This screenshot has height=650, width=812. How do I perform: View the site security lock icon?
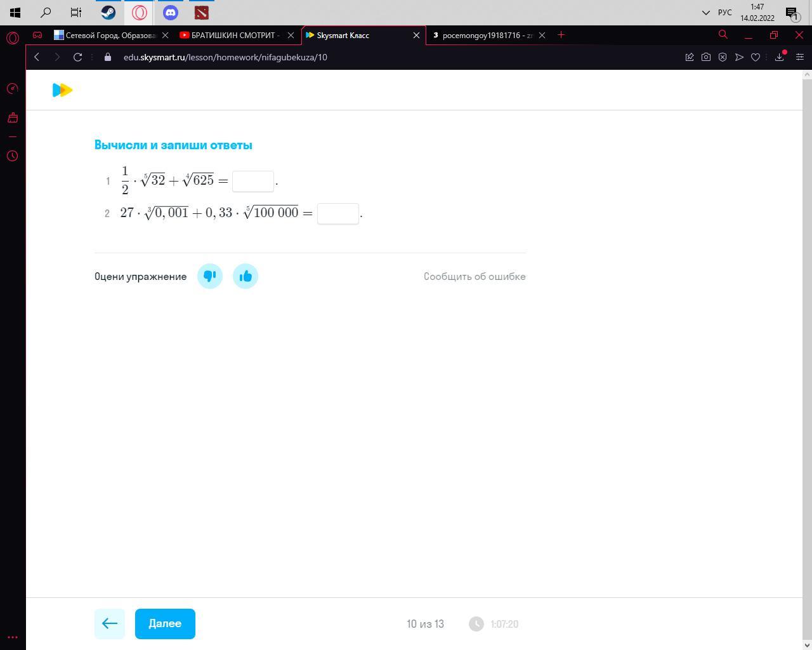(108, 57)
